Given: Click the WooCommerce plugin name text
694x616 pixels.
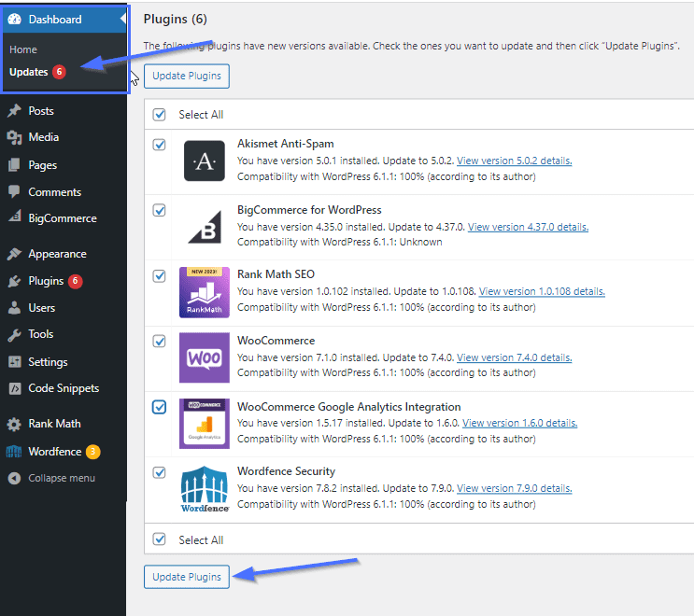Looking at the screenshot, I should 276,341.
